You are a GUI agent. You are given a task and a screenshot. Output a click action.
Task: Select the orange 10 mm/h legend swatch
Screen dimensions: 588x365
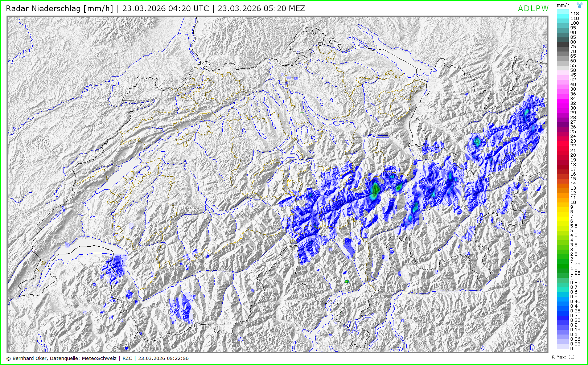[x=563, y=202]
